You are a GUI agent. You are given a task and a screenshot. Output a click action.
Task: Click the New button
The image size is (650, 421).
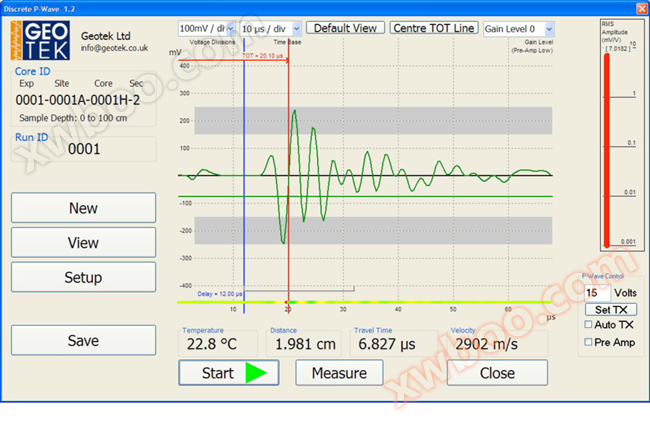(83, 208)
